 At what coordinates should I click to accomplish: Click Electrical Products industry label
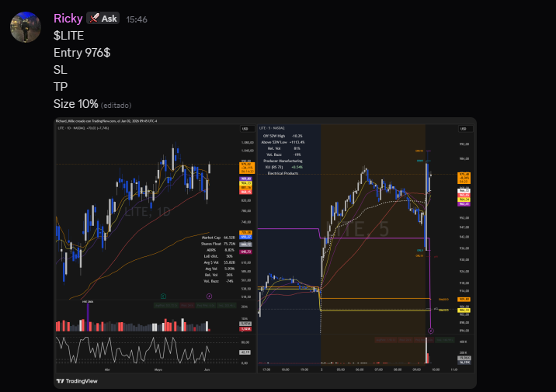point(283,173)
